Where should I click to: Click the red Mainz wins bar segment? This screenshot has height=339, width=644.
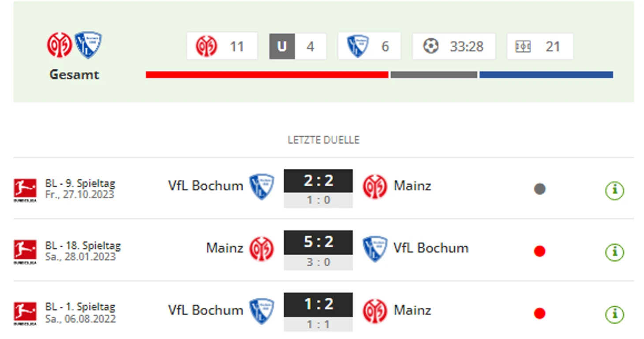267,75
